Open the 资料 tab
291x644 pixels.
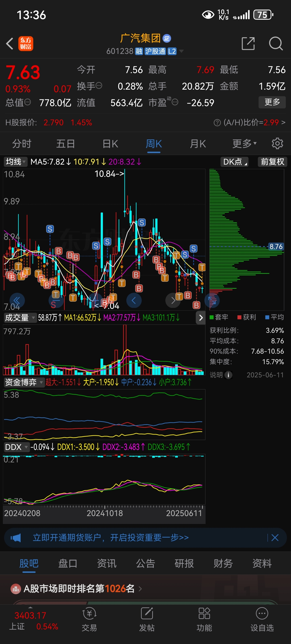pos(262,564)
